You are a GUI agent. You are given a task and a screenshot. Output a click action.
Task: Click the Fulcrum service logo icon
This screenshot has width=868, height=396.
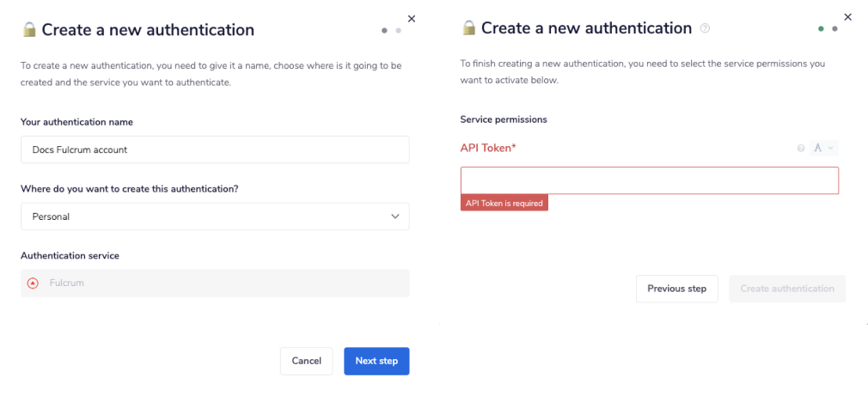(33, 283)
